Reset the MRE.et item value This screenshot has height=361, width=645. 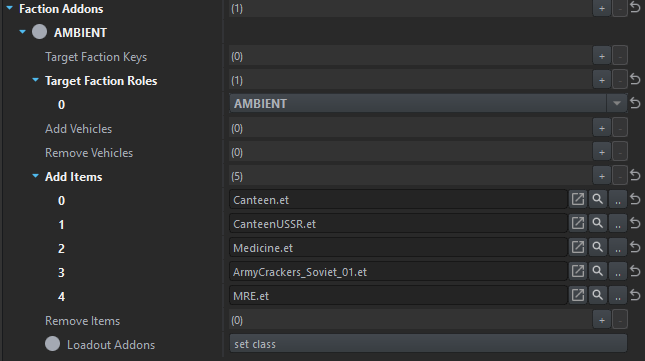tap(635, 295)
